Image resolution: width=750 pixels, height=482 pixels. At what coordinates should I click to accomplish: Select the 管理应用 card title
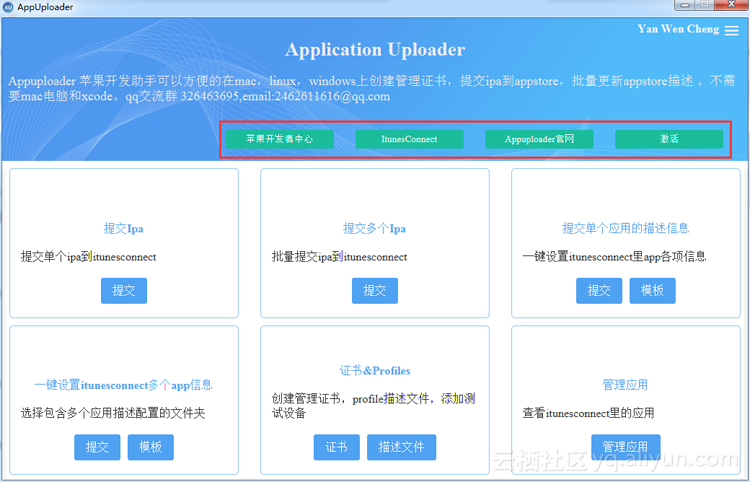625,385
